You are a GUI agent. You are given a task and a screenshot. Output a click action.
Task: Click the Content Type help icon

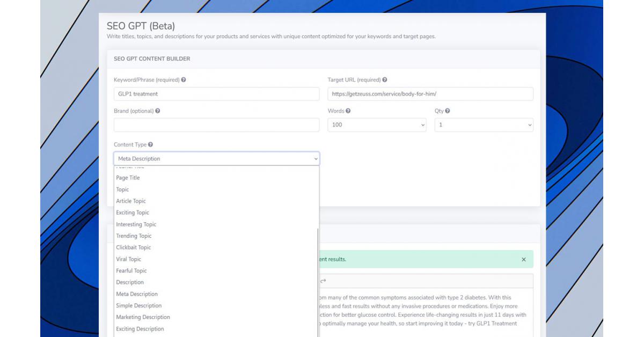[151, 145]
